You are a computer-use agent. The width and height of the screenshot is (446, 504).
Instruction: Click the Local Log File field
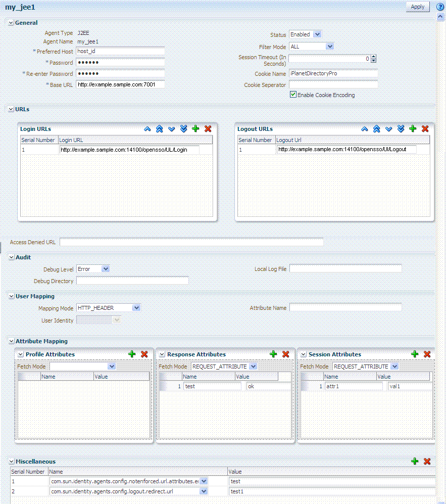click(345, 269)
